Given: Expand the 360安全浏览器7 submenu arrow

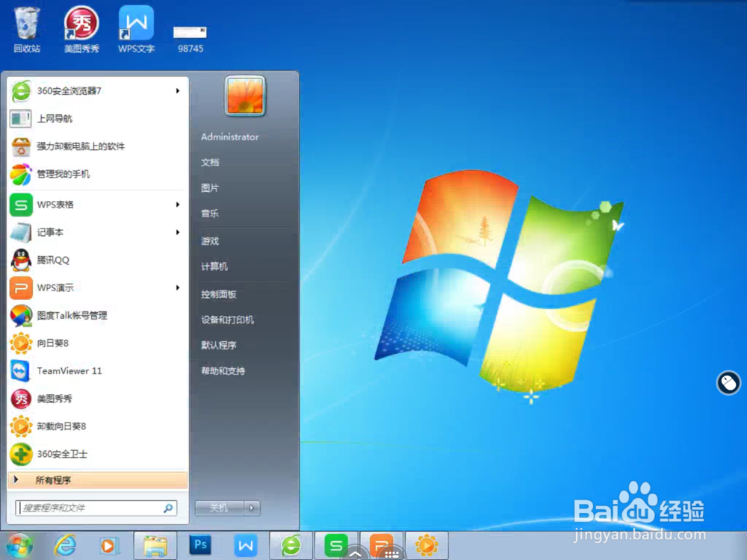Looking at the screenshot, I should click(177, 90).
